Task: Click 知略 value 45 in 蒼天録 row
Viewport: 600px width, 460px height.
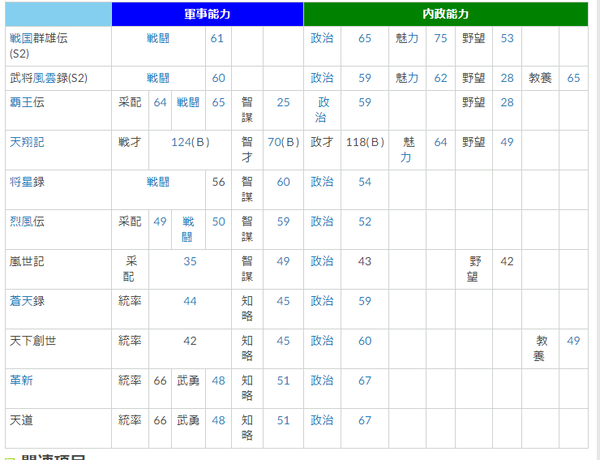Action: [283, 301]
